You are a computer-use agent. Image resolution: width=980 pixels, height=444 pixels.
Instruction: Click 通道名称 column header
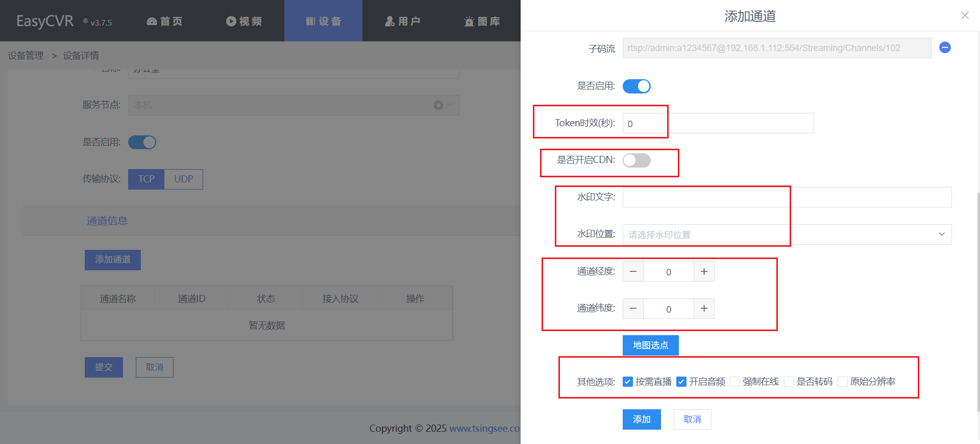118,298
